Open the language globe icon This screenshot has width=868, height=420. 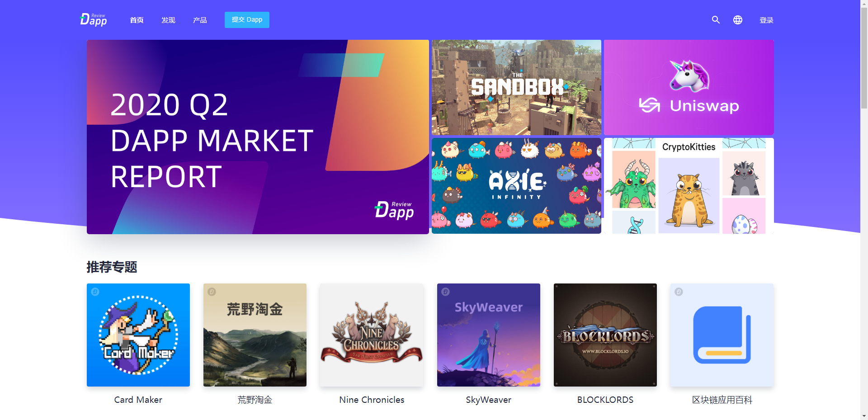click(x=738, y=20)
